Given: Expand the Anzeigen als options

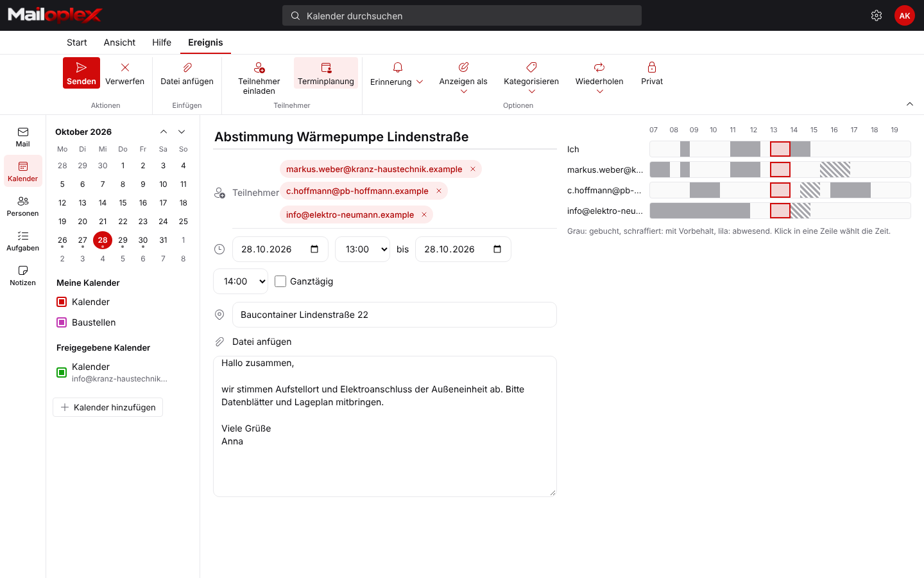Looking at the screenshot, I should (463, 78).
